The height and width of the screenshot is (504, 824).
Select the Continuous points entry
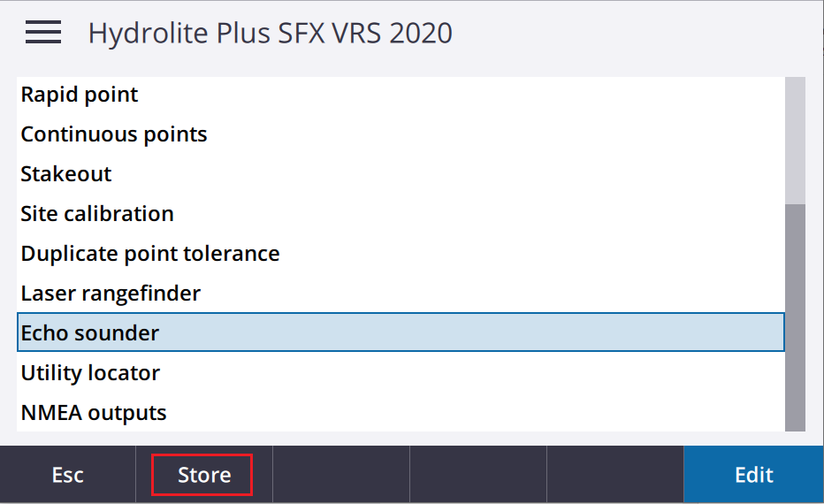tap(401, 134)
